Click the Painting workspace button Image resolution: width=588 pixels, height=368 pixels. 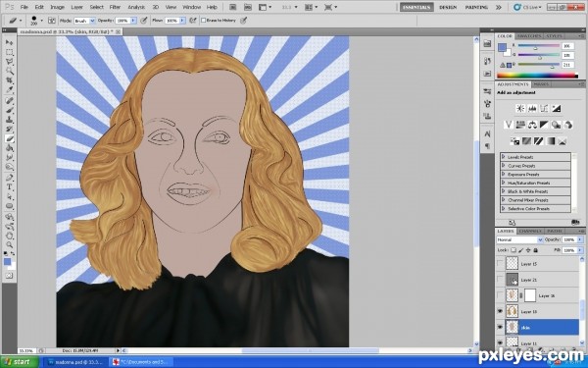476,7
